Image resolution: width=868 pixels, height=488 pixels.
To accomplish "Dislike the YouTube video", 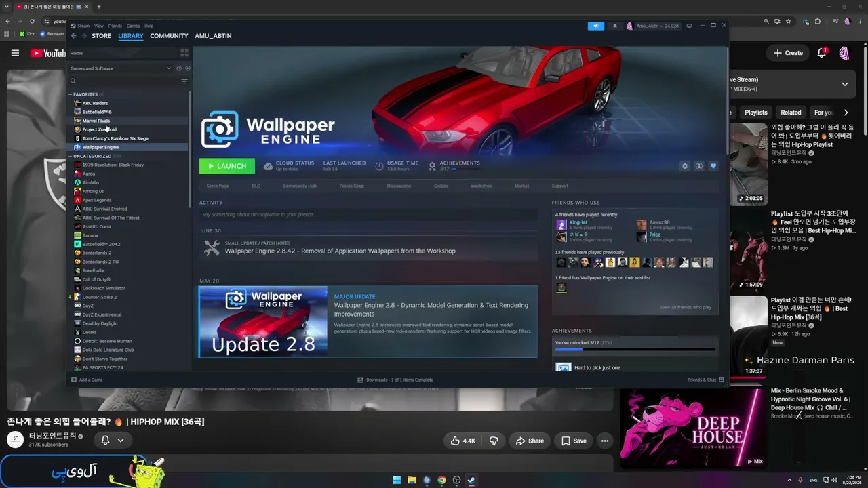I will [x=494, y=441].
